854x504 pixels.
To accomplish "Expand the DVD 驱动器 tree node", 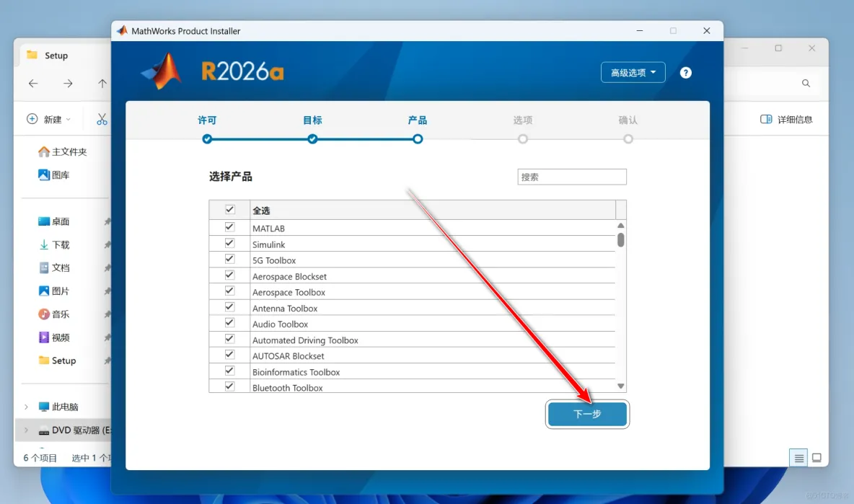I will click(26, 430).
